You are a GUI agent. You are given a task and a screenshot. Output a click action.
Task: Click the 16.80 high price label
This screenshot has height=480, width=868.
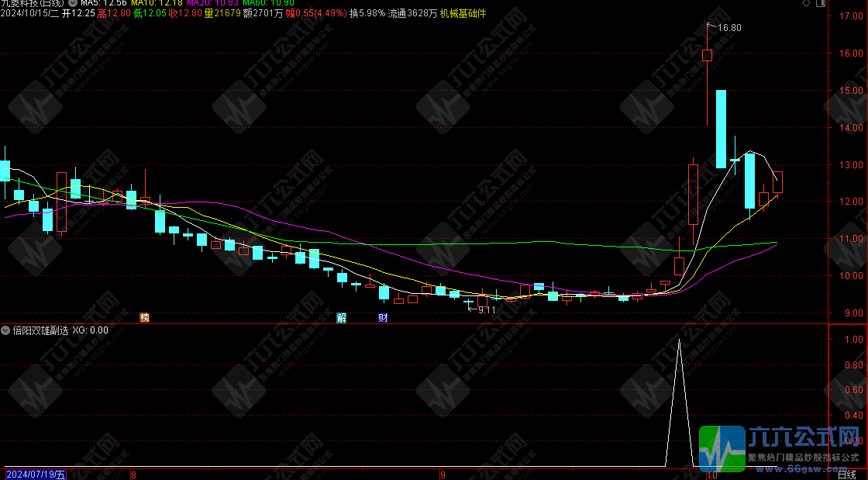click(x=729, y=28)
